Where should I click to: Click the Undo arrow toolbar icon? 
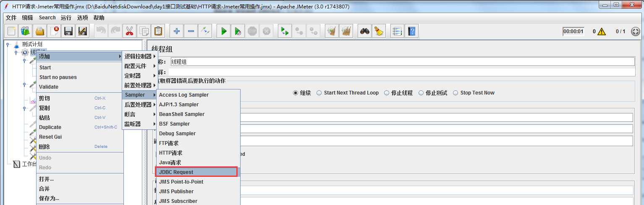[102, 31]
